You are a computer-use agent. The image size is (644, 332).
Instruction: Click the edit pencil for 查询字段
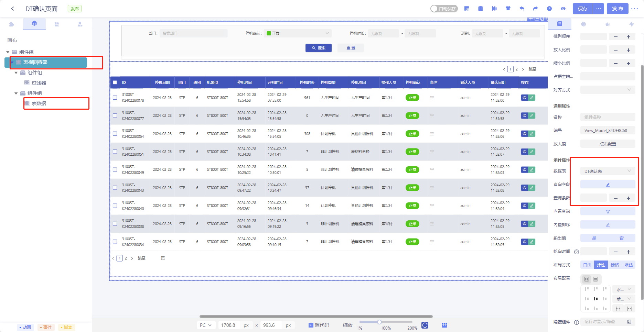point(608,185)
